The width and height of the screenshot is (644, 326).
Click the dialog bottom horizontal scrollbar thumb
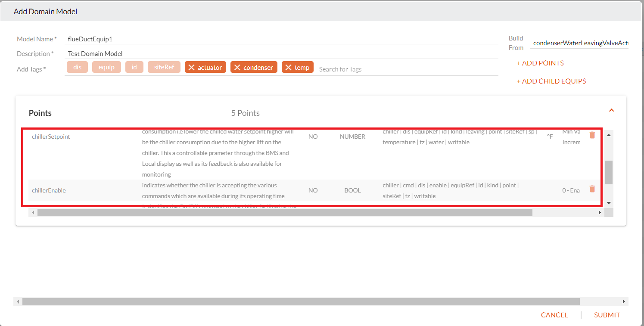[301, 302]
